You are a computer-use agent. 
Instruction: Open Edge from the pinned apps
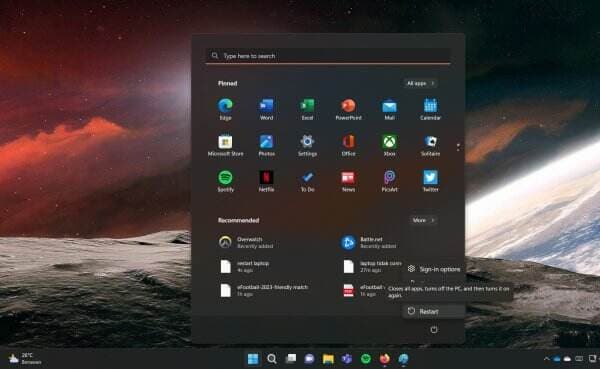pyautogui.click(x=225, y=109)
